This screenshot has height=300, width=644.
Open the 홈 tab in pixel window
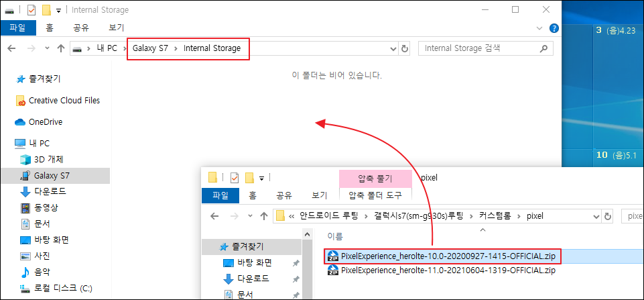point(254,195)
